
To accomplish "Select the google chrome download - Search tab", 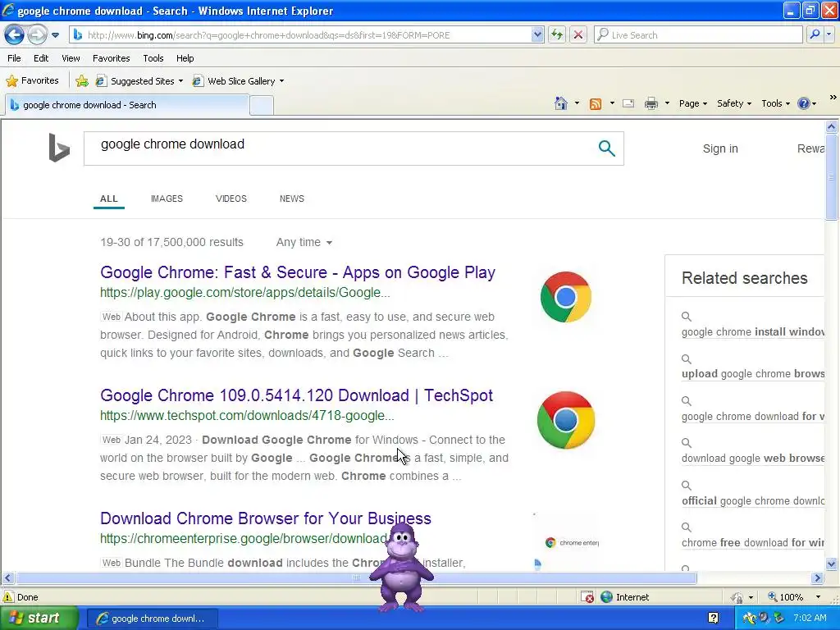I will point(127,105).
